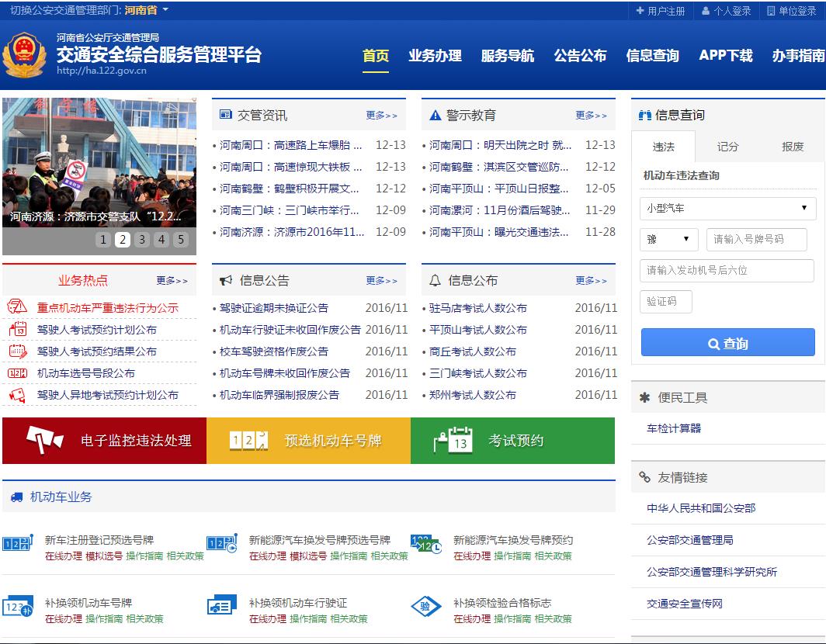Expand the 小型汽车 vehicle type dropdown
The image size is (826, 644).
727,208
